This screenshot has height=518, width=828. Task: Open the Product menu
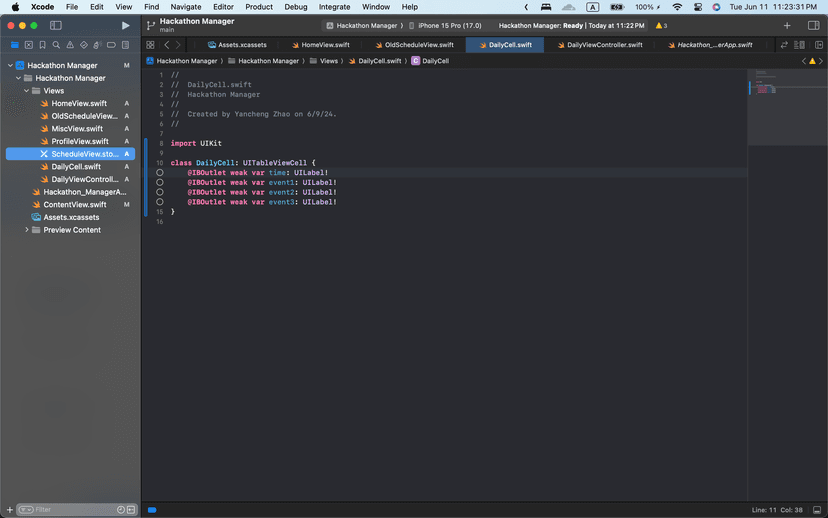tap(259, 7)
